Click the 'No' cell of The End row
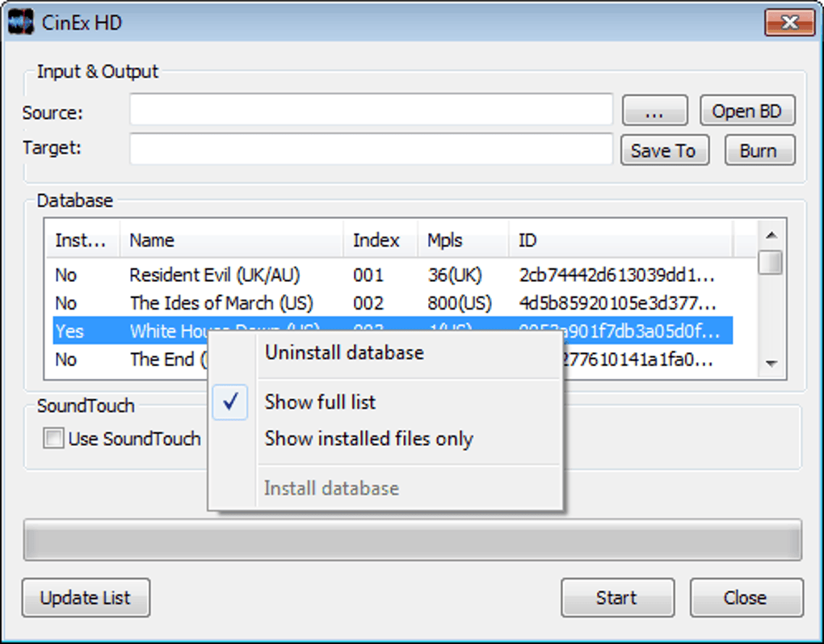Image resolution: width=824 pixels, height=644 pixels. (65, 360)
